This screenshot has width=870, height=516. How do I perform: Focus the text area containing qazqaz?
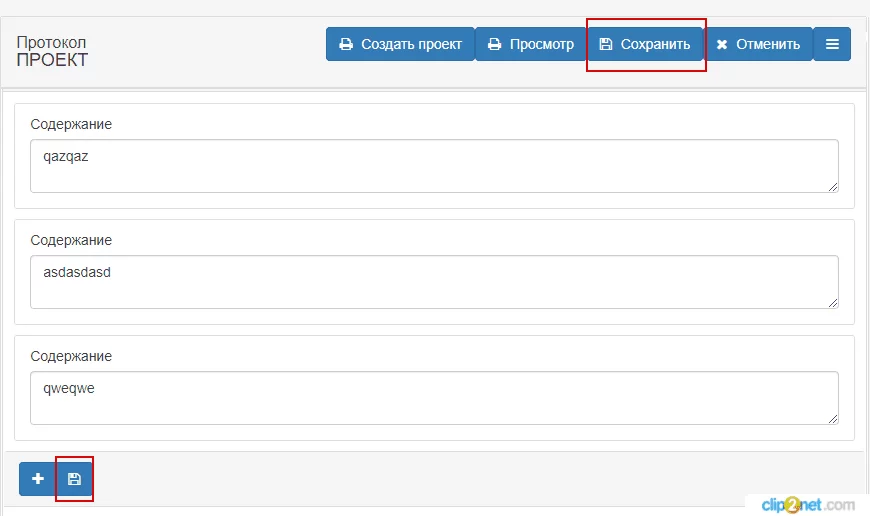[434, 166]
